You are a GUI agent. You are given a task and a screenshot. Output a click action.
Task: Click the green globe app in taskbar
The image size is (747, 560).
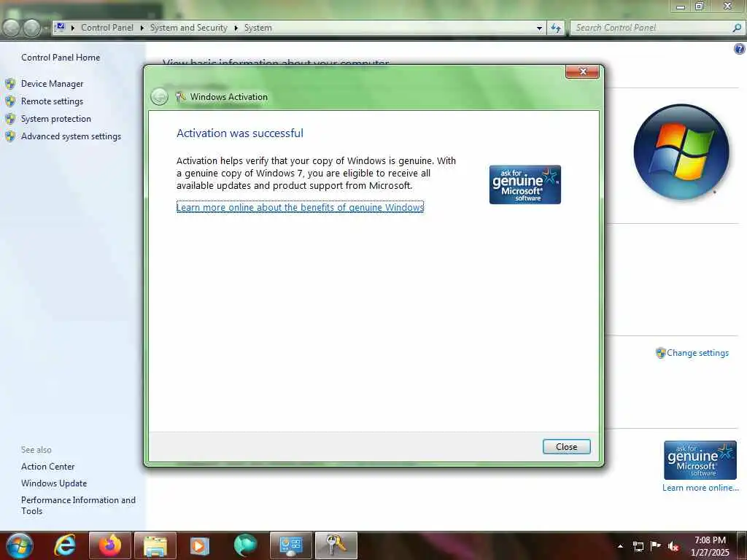[x=245, y=545]
